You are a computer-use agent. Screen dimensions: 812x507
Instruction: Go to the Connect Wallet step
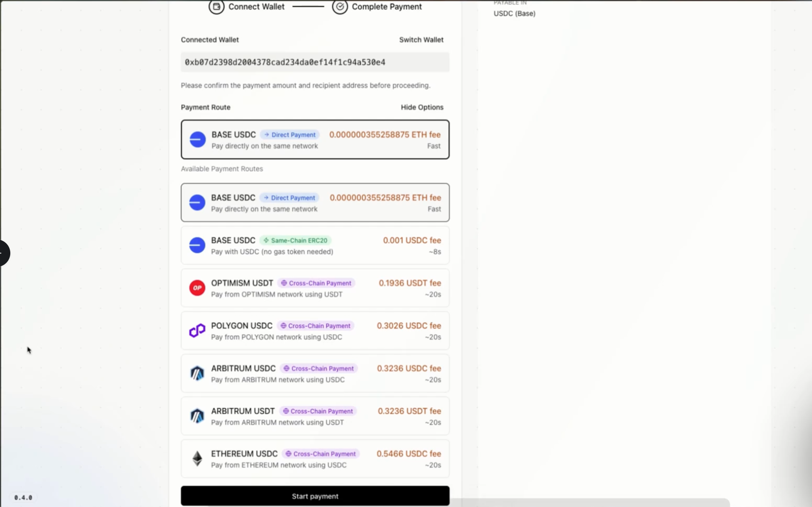pos(256,7)
